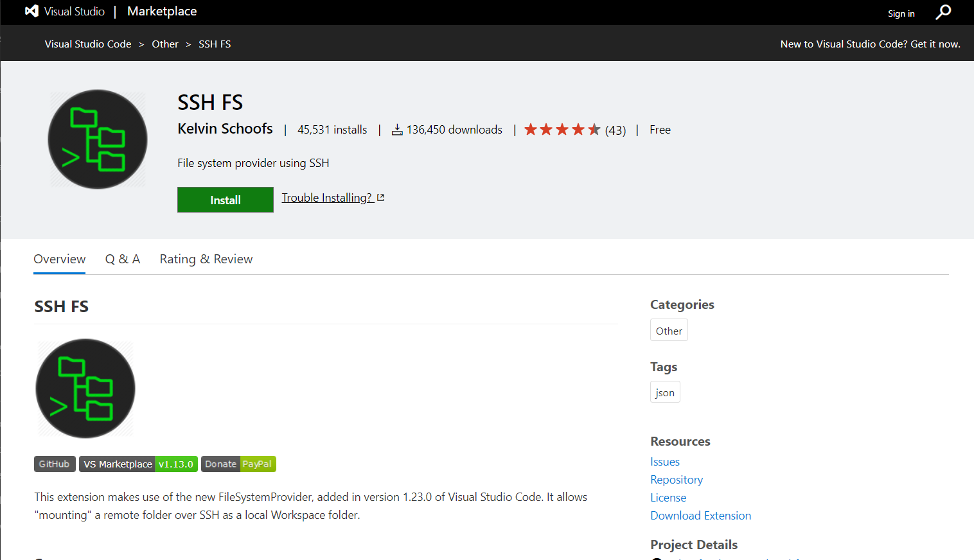The height and width of the screenshot is (560, 974).
Task: Open the search magnifier icon
Action: (x=943, y=12)
